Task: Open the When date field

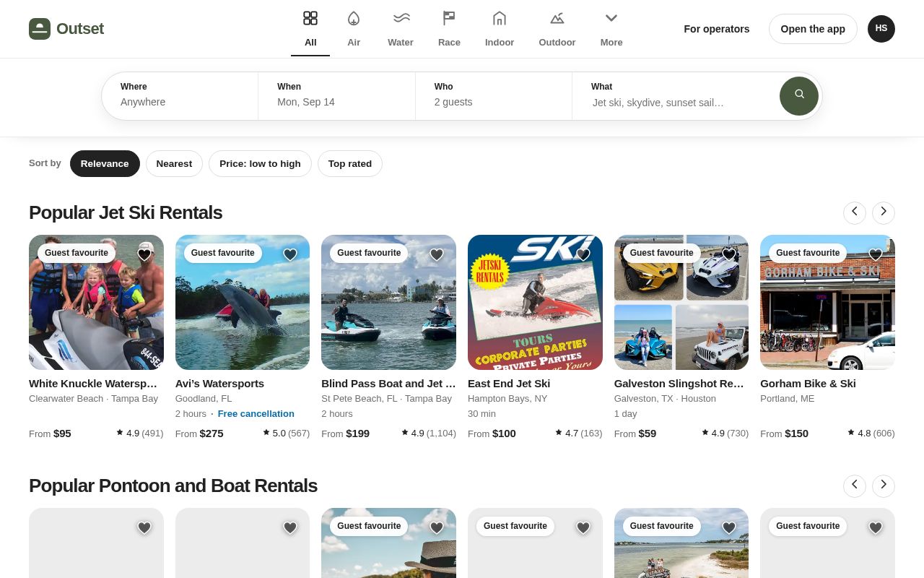Action: point(337,96)
